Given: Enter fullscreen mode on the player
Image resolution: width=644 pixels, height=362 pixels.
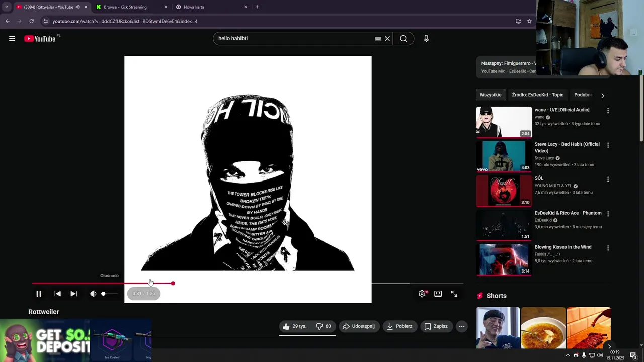Looking at the screenshot, I should (x=454, y=294).
